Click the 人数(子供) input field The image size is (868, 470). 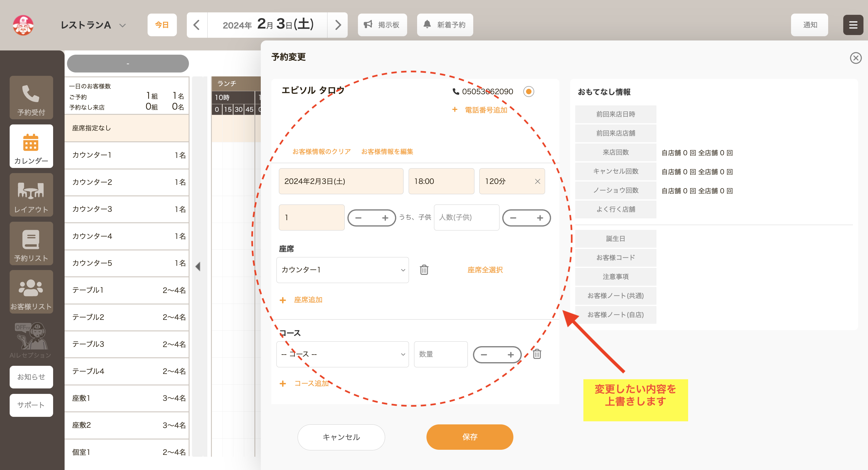point(466,217)
